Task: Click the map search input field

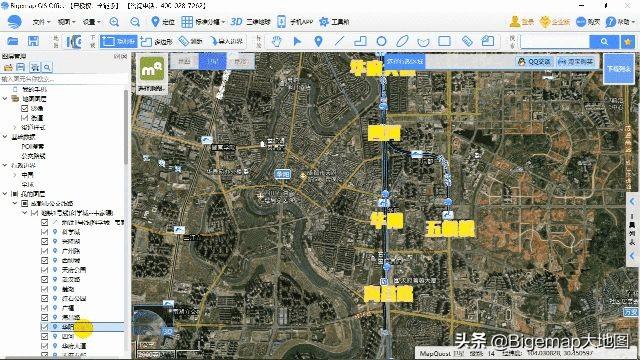Action: (x=555, y=41)
